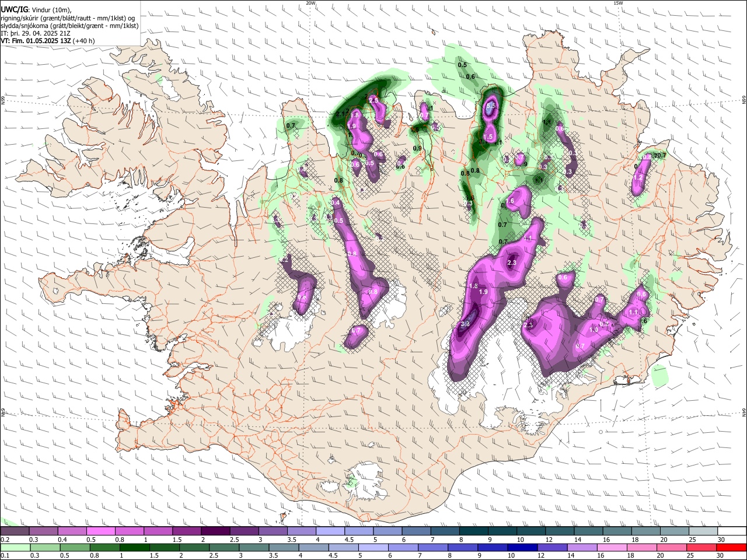Click the snow legend swatch labeled 4

pyautogui.click(x=330, y=531)
